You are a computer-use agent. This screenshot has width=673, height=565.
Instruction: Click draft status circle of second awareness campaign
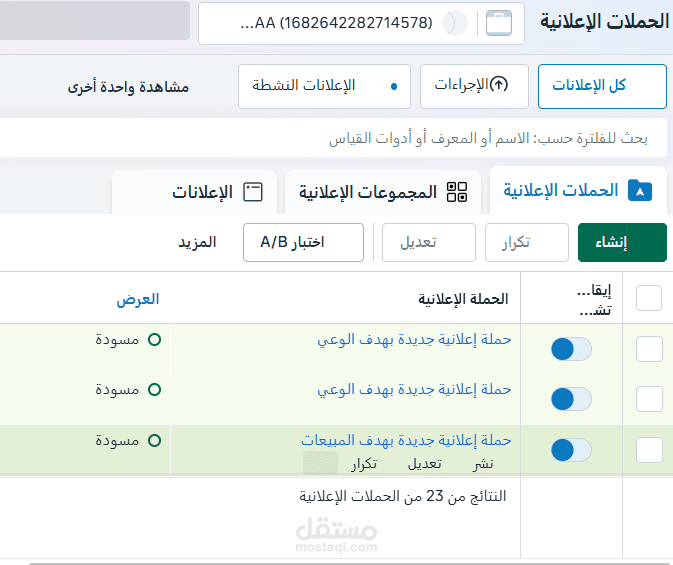click(154, 389)
